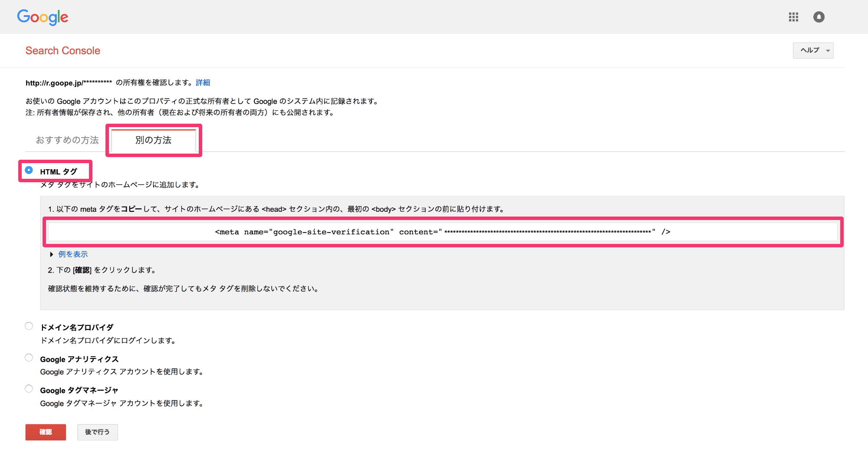Viewport: 868px width, 460px height.
Task: Go to Search Console home title
Action: [63, 51]
